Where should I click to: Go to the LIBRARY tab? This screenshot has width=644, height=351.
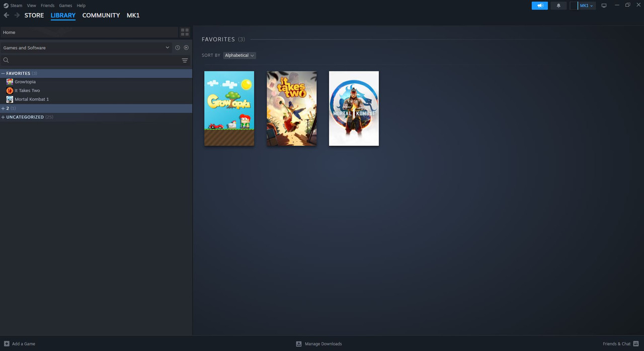coord(63,15)
